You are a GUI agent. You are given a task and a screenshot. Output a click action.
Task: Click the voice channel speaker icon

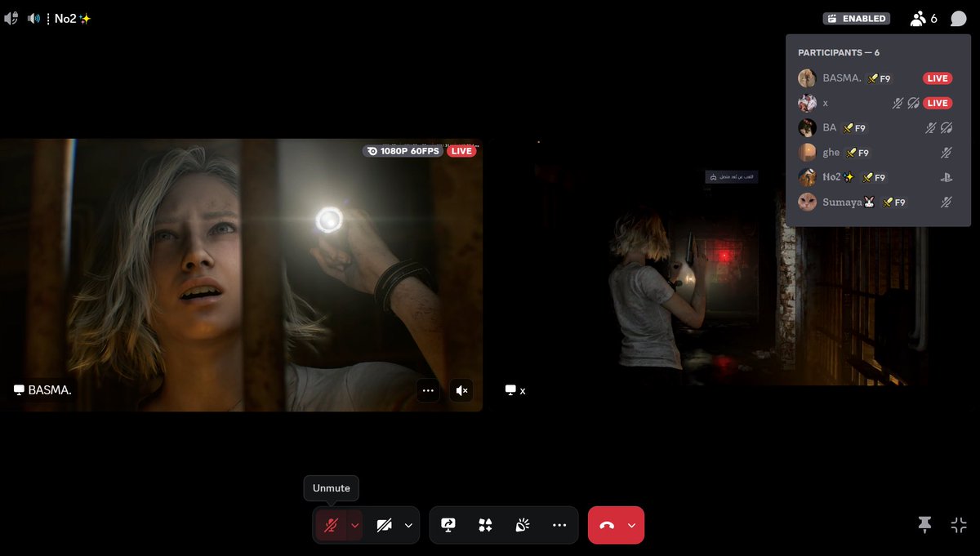click(33, 18)
